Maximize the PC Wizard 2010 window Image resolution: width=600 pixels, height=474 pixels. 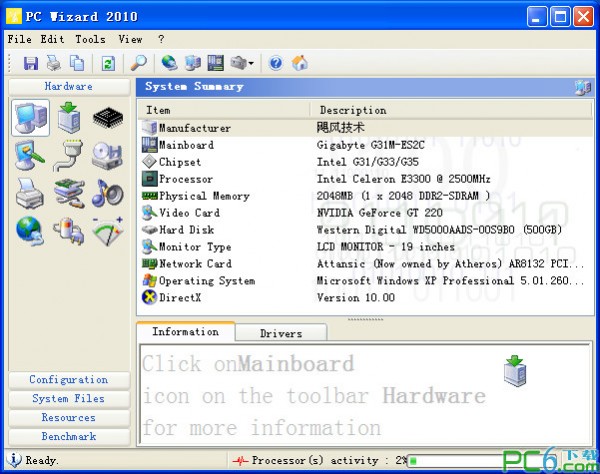pos(560,17)
